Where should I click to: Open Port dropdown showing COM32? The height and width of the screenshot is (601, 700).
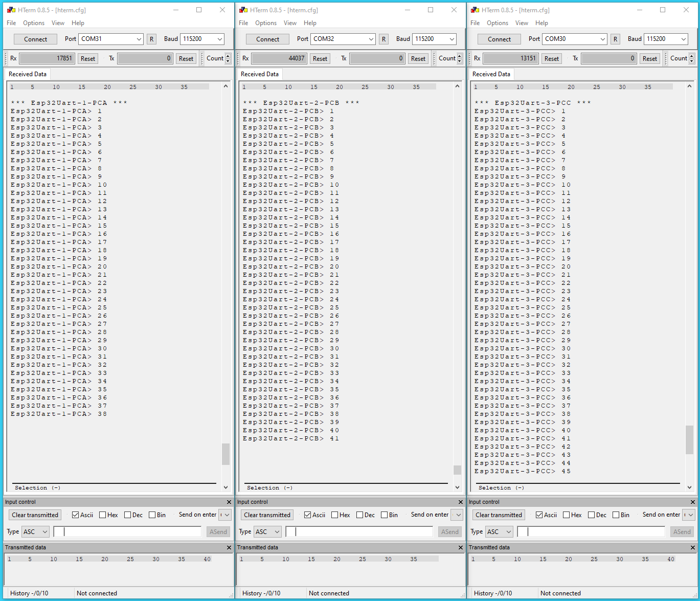tap(343, 39)
